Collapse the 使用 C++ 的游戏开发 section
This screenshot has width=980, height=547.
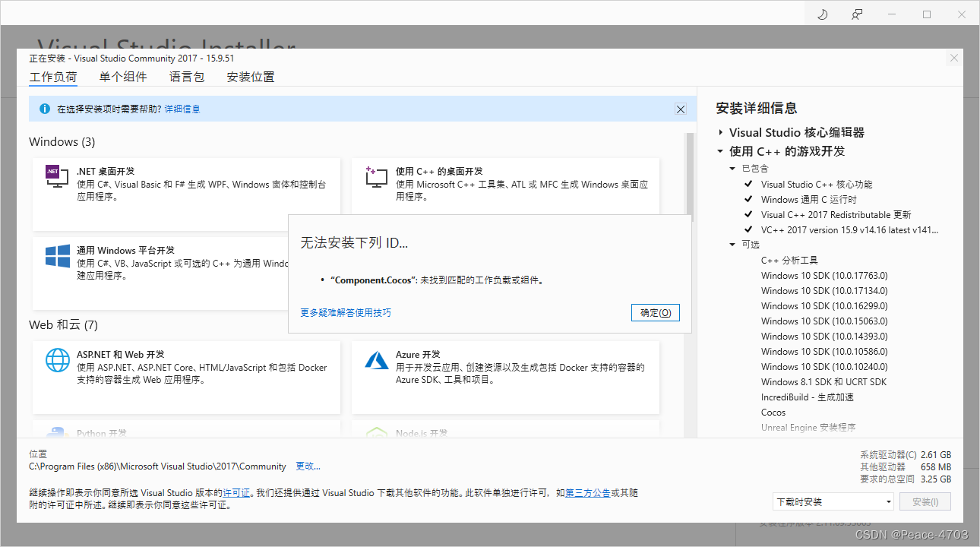pos(721,150)
